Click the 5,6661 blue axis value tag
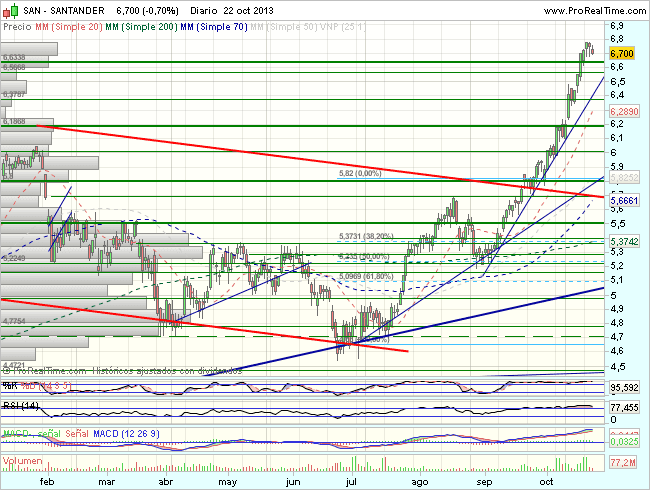Image resolution: width=650 pixels, height=490 pixels. click(624, 201)
